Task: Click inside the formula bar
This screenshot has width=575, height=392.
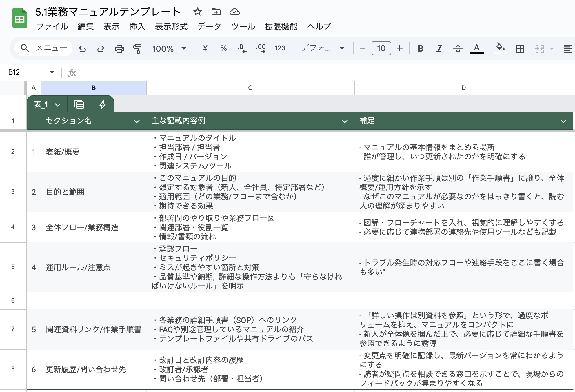Action: [203, 72]
